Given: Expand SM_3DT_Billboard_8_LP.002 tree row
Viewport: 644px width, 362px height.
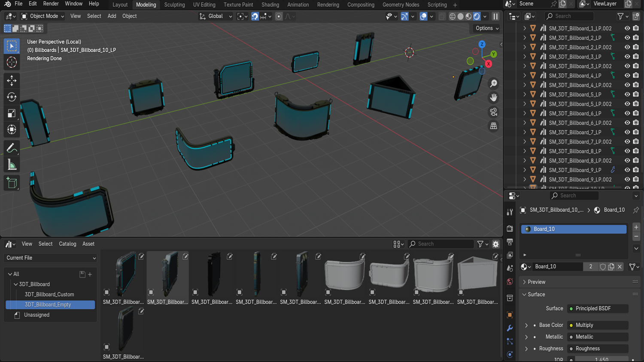Looking at the screenshot, I should pos(524,160).
